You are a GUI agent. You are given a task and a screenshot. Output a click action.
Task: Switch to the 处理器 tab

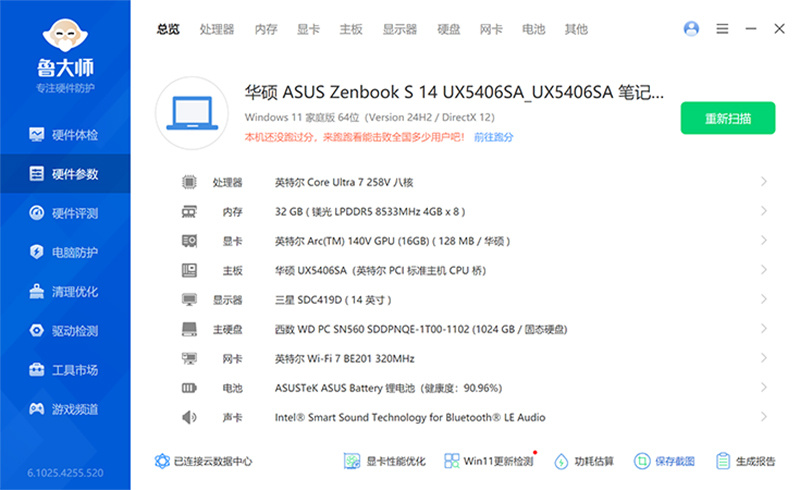(217, 30)
